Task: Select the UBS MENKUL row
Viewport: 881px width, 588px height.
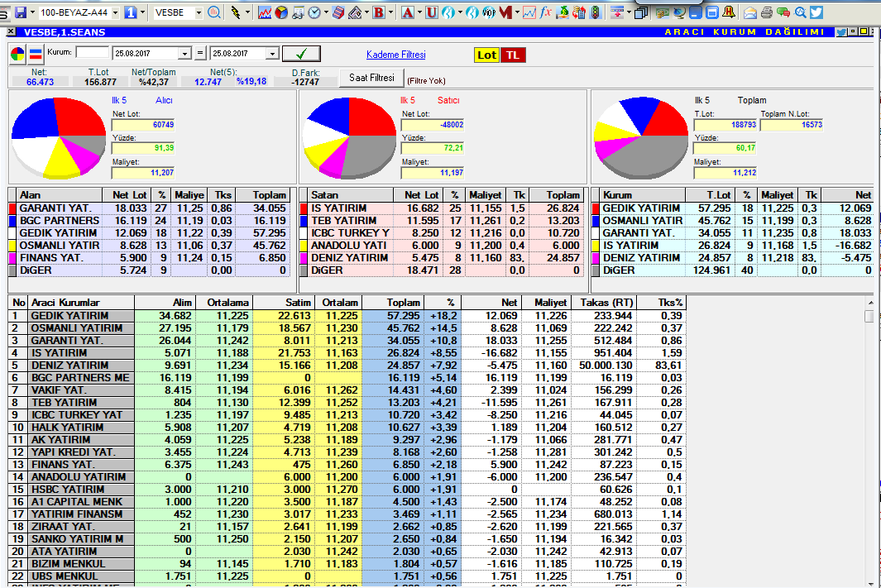Action: click(x=347, y=576)
